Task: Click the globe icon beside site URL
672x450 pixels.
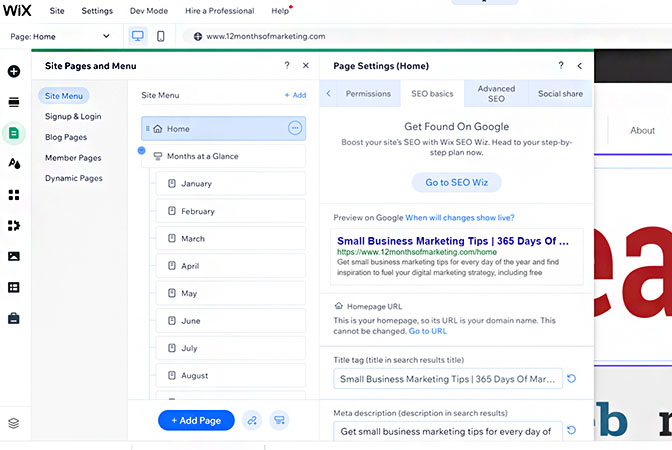Action: click(x=198, y=36)
